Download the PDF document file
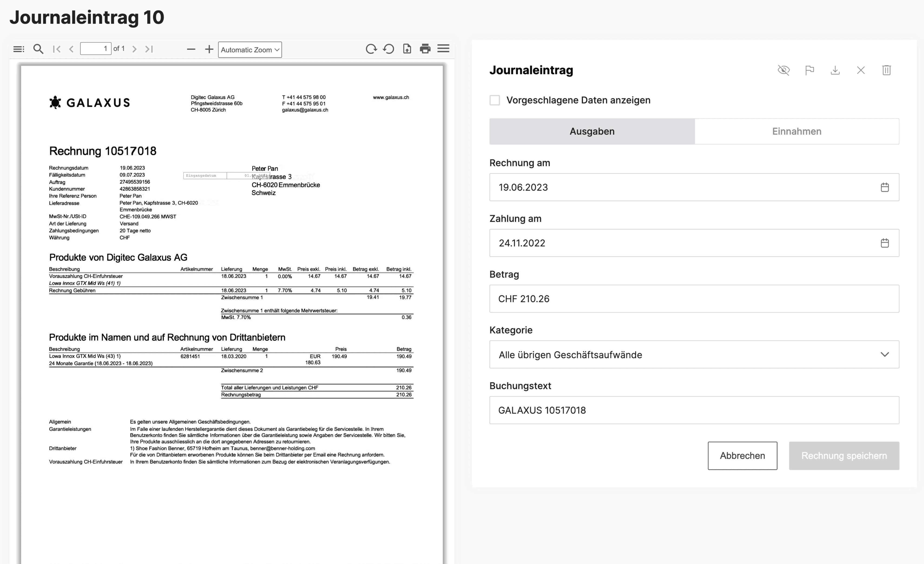 click(407, 49)
